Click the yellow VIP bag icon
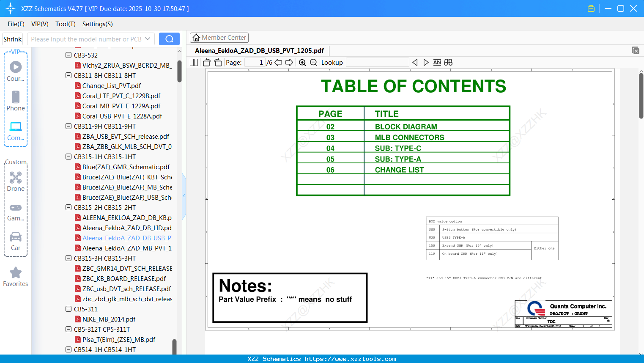Viewport: 644px width, 363px height. [x=591, y=8]
